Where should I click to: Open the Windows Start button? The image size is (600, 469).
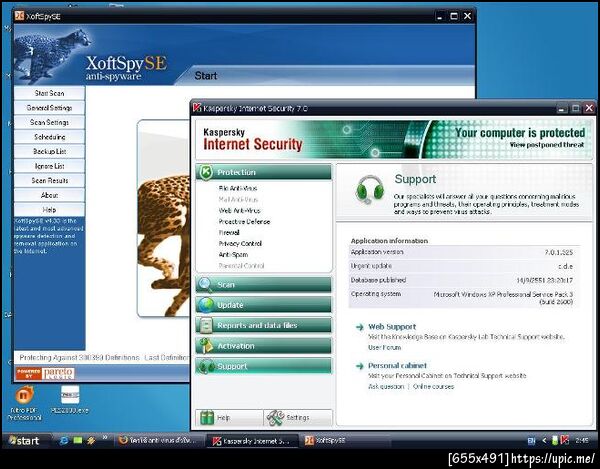(24, 441)
